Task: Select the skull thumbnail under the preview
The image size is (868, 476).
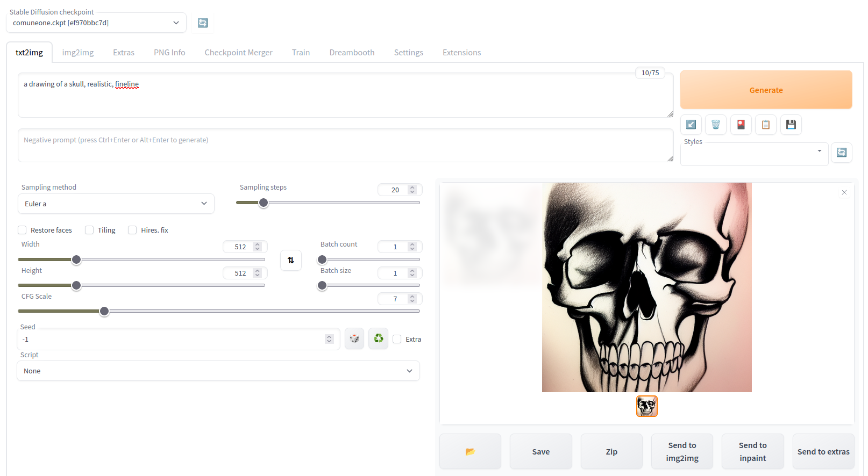Action: click(x=647, y=406)
